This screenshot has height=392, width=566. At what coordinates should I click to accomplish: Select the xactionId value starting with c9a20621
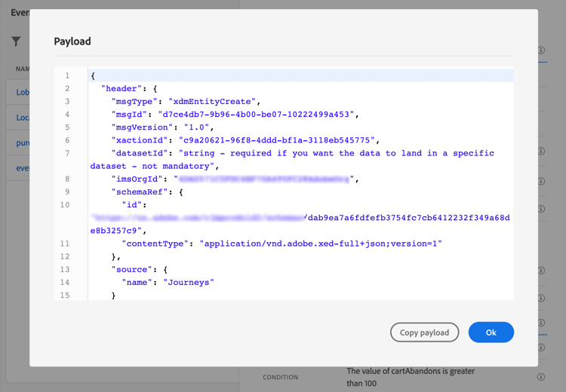[276, 140]
